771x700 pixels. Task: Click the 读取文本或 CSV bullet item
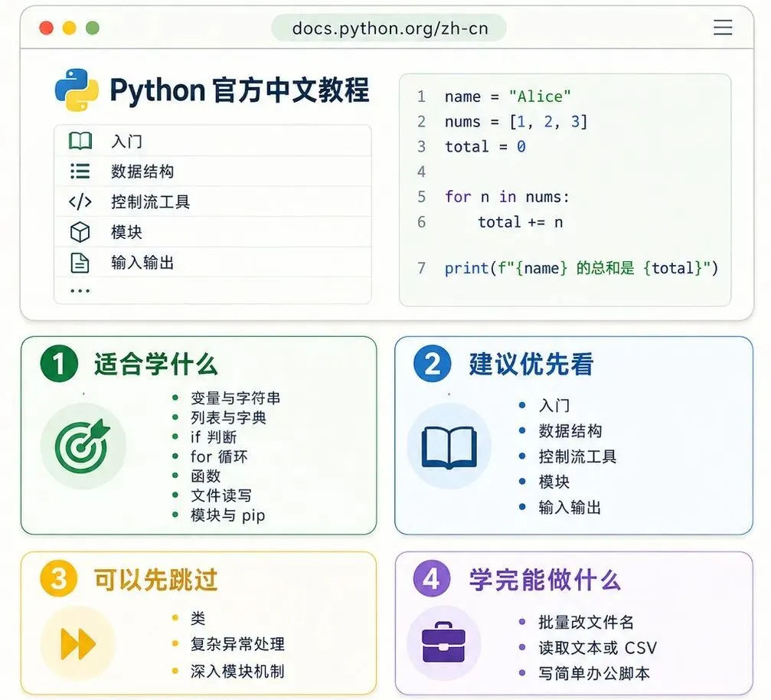[598, 648]
